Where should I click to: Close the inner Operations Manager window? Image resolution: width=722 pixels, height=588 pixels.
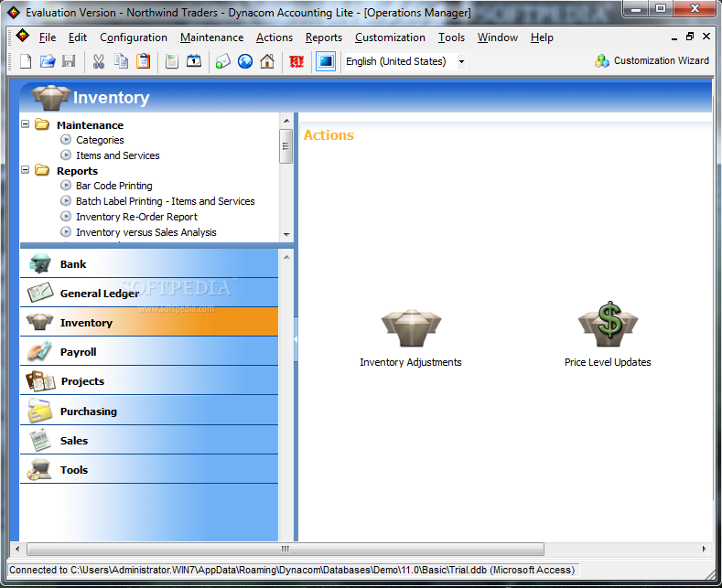[x=706, y=37]
